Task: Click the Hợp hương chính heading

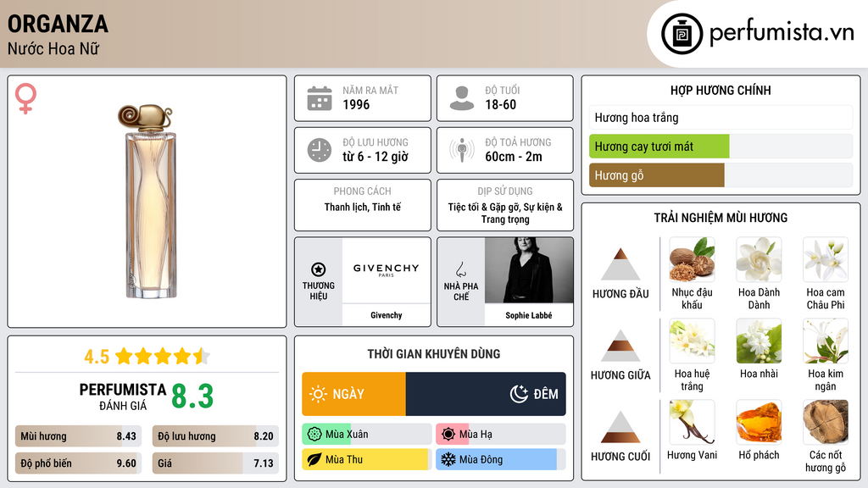Action: (721, 90)
